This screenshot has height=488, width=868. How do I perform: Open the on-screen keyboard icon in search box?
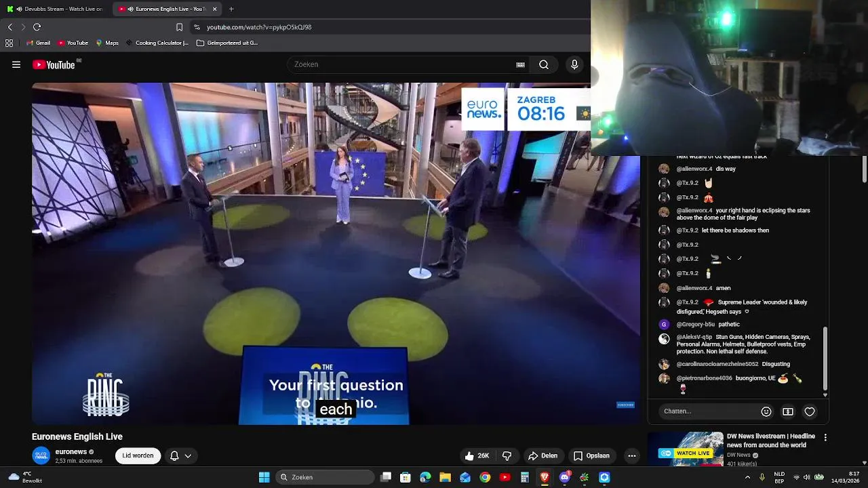520,64
